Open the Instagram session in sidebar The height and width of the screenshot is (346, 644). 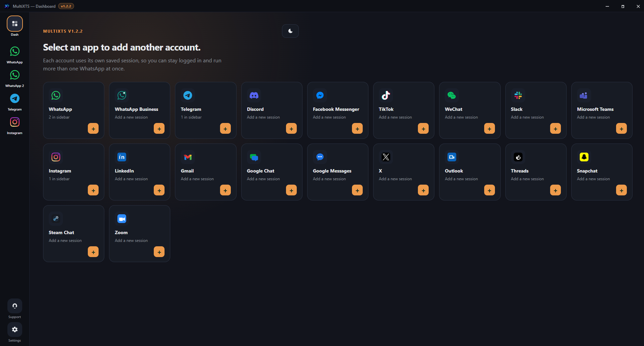coord(15,122)
